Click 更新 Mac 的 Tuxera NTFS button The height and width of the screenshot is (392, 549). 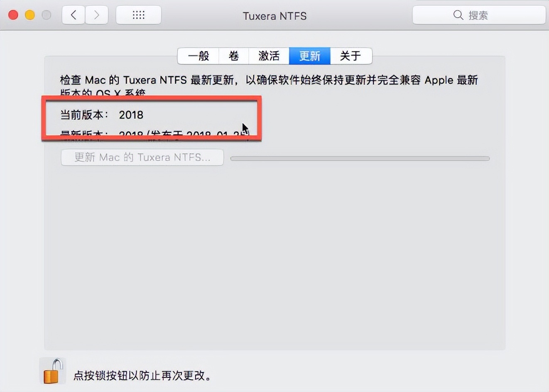click(142, 157)
